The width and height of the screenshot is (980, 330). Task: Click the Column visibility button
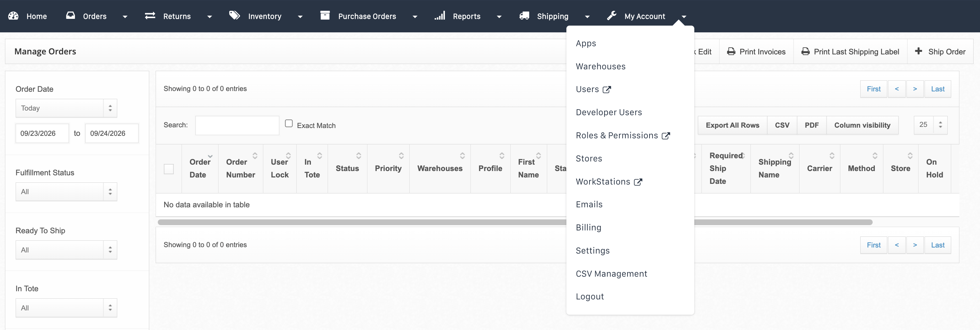(x=862, y=125)
